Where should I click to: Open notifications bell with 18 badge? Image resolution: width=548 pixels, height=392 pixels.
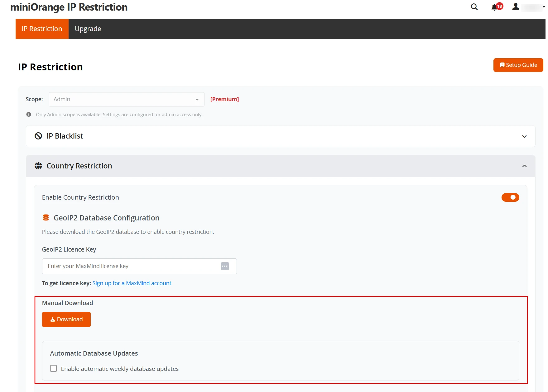(x=497, y=7)
